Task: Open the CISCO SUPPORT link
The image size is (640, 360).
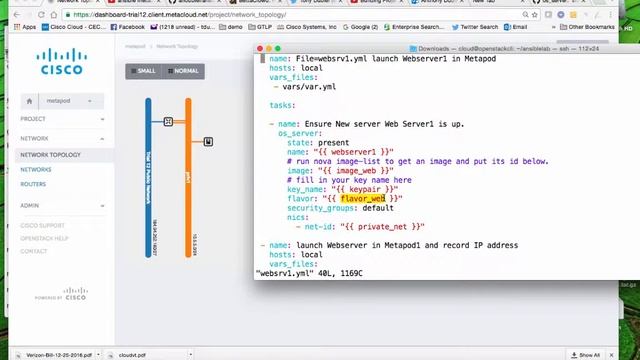Action: click(42, 225)
